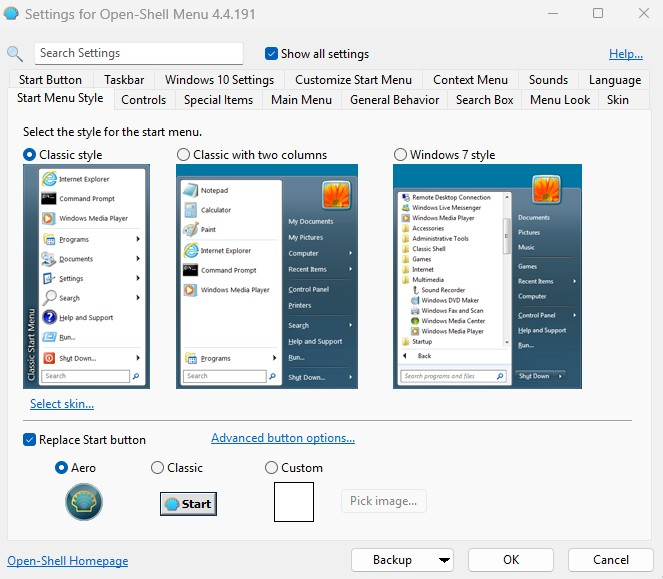Go to Customize Start Menu tab
The width and height of the screenshot is (663, 579).
pos(353,80)
